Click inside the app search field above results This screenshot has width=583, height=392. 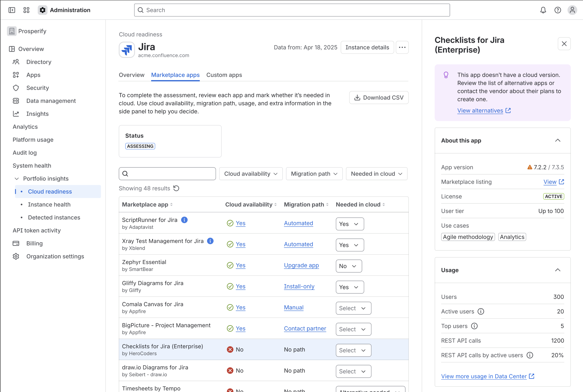pos(167,173)
